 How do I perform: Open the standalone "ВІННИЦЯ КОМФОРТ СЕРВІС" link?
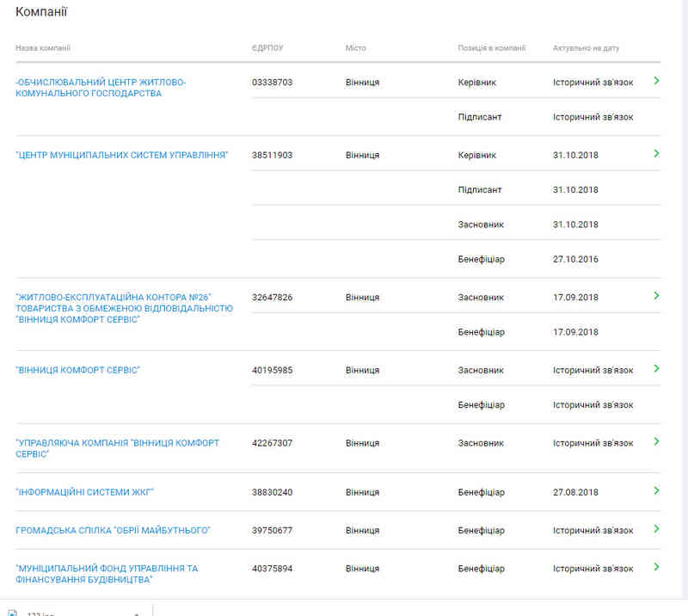[x=77, y=371]
